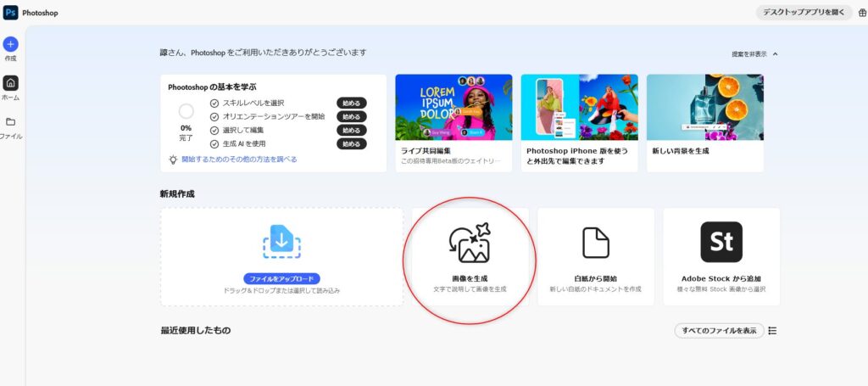Click the blank document page icon

point(596,243)
